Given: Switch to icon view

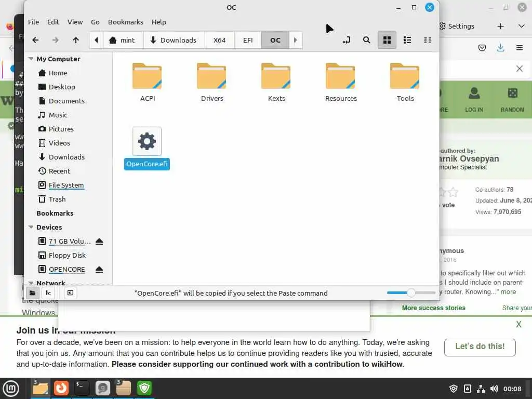Looking at the screenshot, I should point(387,40).
